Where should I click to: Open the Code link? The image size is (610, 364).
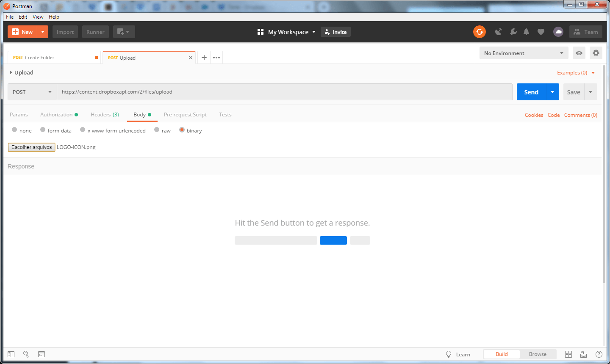point(554,115)
